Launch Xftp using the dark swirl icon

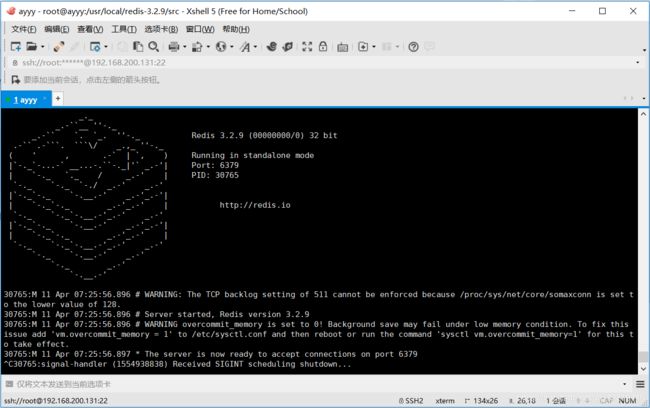(x=272, y=46)
